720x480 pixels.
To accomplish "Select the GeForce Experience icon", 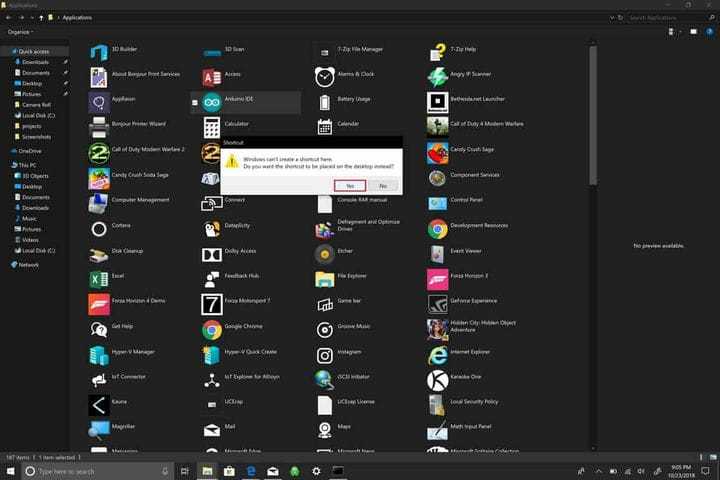I will [x=438, y=304].
